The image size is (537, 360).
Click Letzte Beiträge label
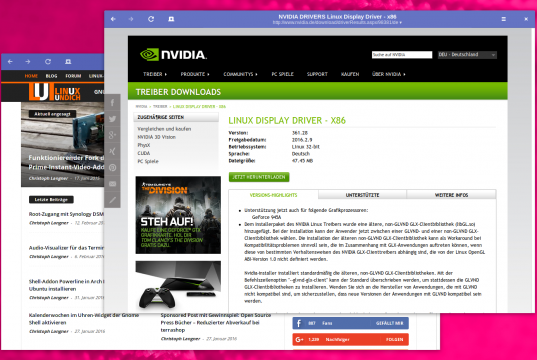(51, 199)
